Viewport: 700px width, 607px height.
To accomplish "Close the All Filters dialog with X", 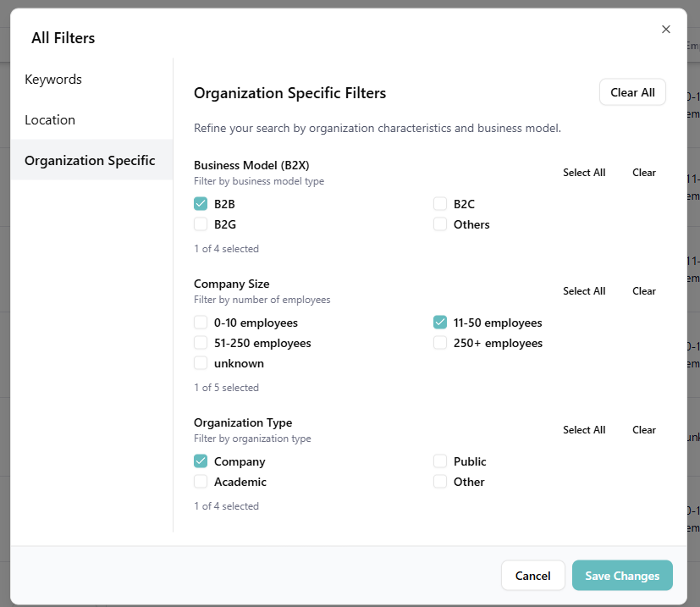I will (x=665, y=30).
